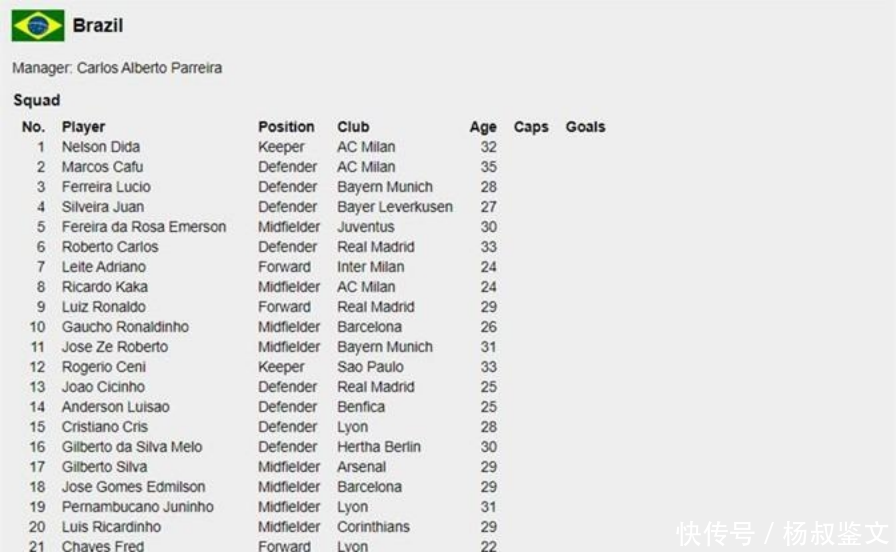Viewport: 896px width, 552px height.
Task: Click the Brazil flag icon
Action: point(38,25)
